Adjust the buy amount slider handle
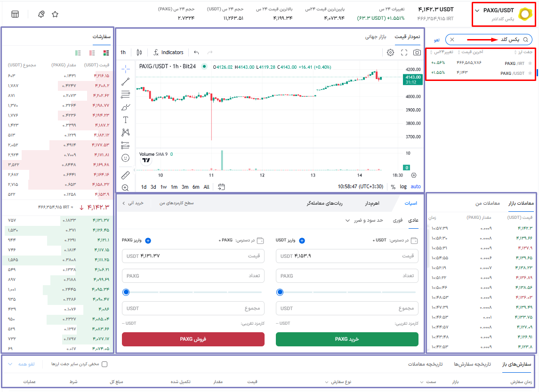 (x=280, y=292)
